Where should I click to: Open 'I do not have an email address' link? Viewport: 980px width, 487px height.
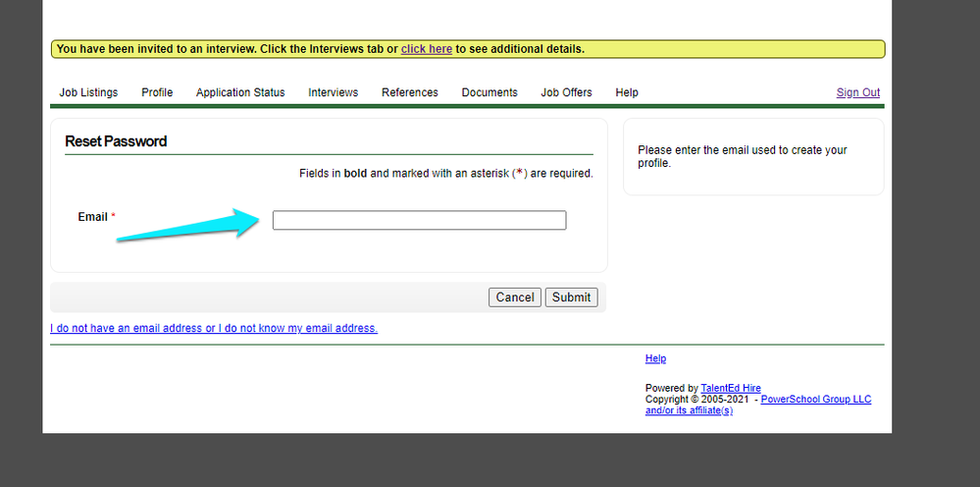[214, 328]
